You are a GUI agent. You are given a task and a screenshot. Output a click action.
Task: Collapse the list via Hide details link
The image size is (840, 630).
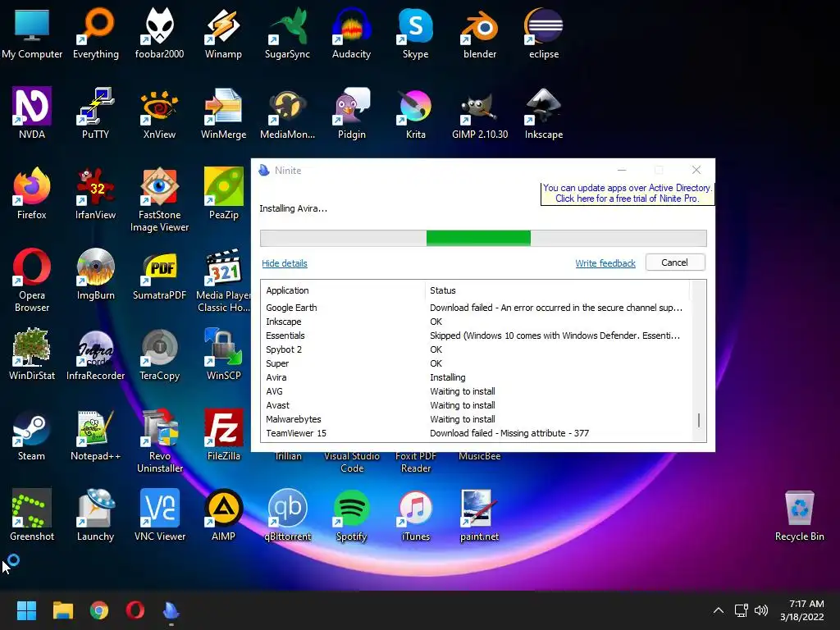point(285,263)
